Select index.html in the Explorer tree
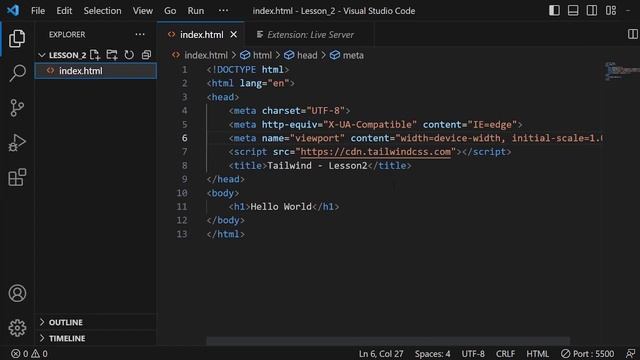The height and width of the screenshot is (360, 640). (x=96, y=71)
